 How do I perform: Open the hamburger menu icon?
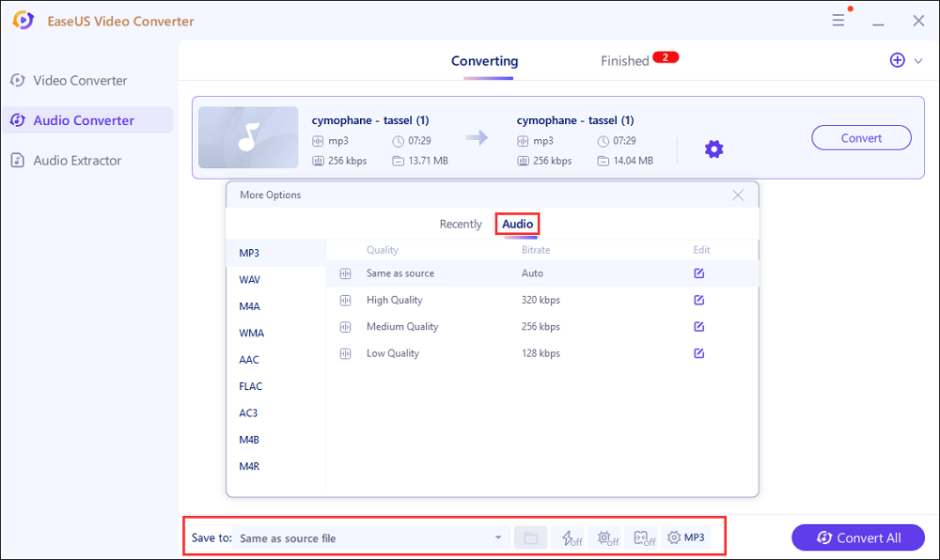click(838, 20)
